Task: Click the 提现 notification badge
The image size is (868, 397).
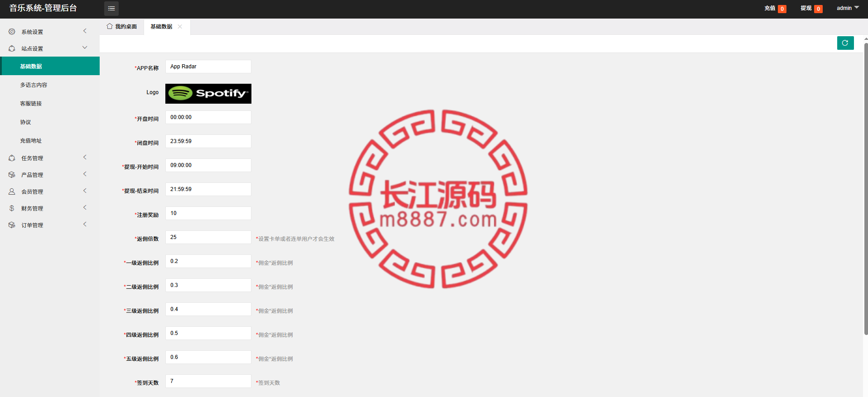Action: coord(818,9)
